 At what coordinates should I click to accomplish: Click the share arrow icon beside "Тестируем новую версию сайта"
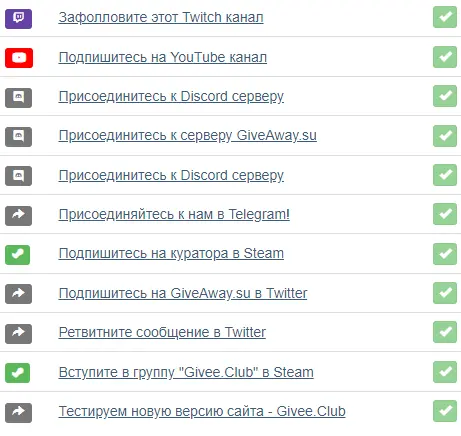pyautogui.click(x=19, y=413)
